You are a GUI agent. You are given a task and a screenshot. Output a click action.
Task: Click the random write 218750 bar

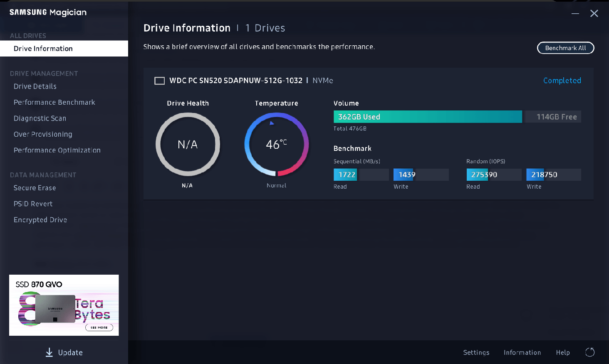[x=554, y=175]
